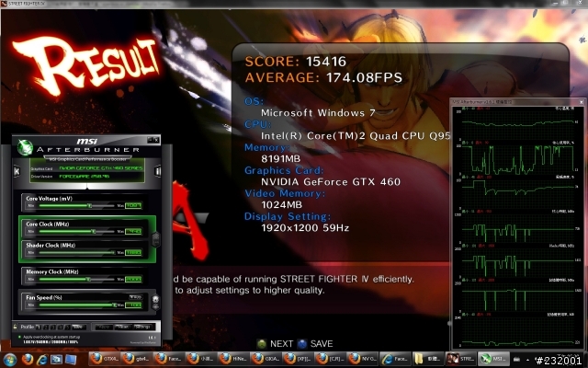Viewport: 588px width, 368px height.
Task: Open the folder window in the taskbar
Action: click(x=427, y=359)
